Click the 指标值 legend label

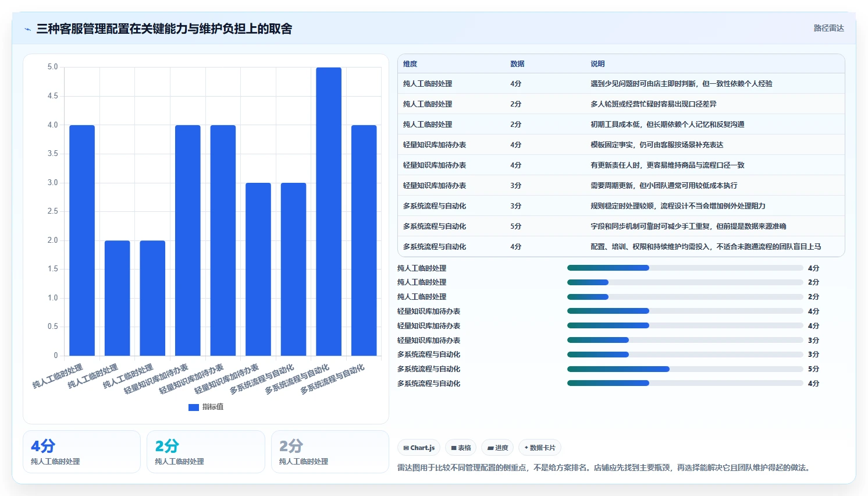[213, 407]
